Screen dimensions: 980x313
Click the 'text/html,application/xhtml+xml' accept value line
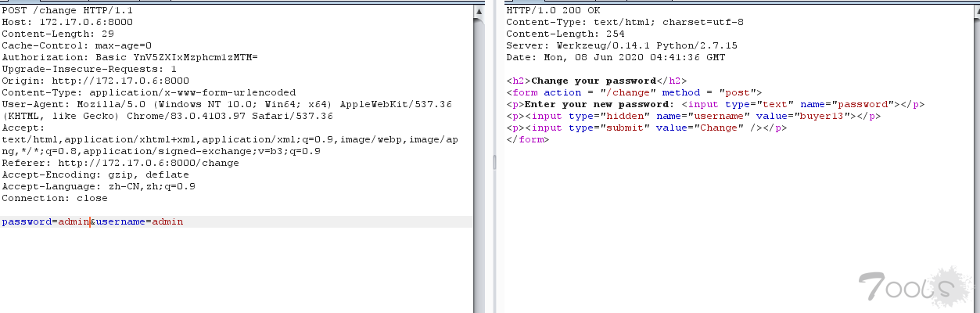pos(230,139)
